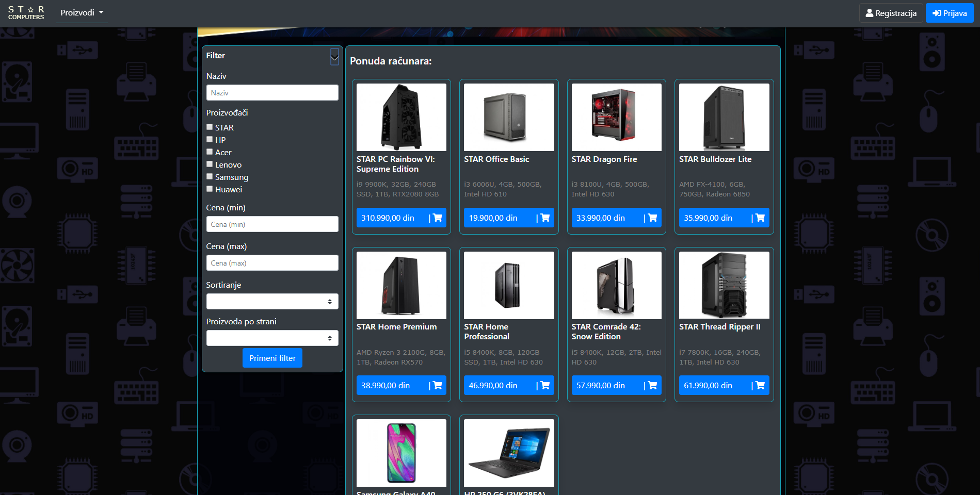Open the Proizvoda po strani dropdown
The width and height of the screenshot is (980, 495).
tap(272, 338)
